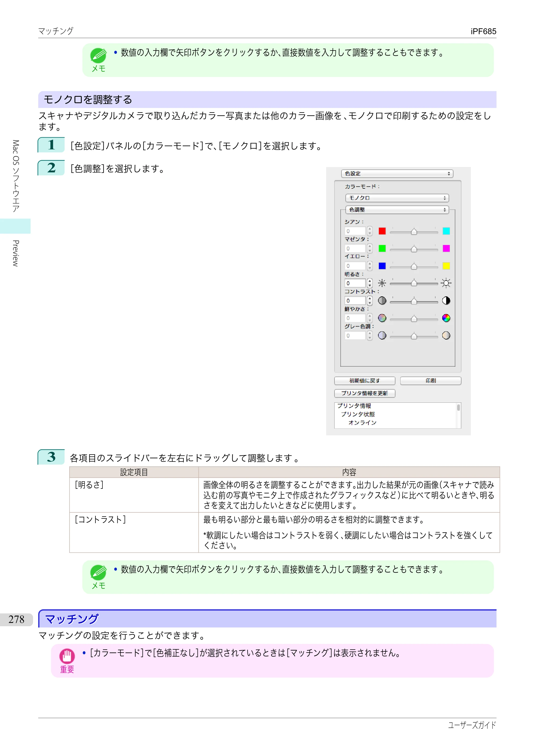The width and height of the screenshot is (535, 756).
Task: Click the 印刷 print button
Action: click(430, 381)
